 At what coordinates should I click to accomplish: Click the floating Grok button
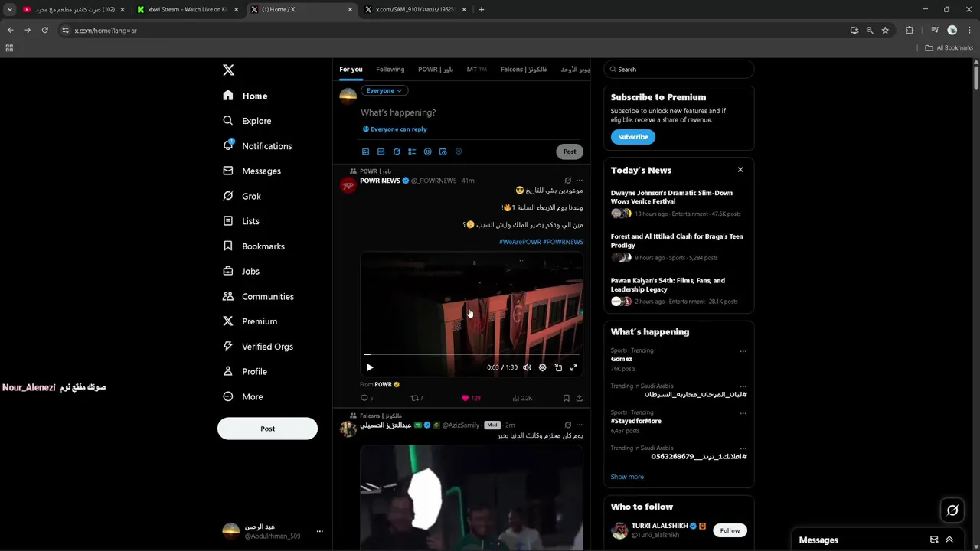pos(952,510)
